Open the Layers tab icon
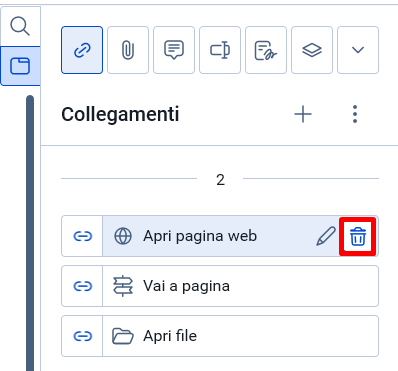This screenshot has height=371, width=398. tap(312, 50)
